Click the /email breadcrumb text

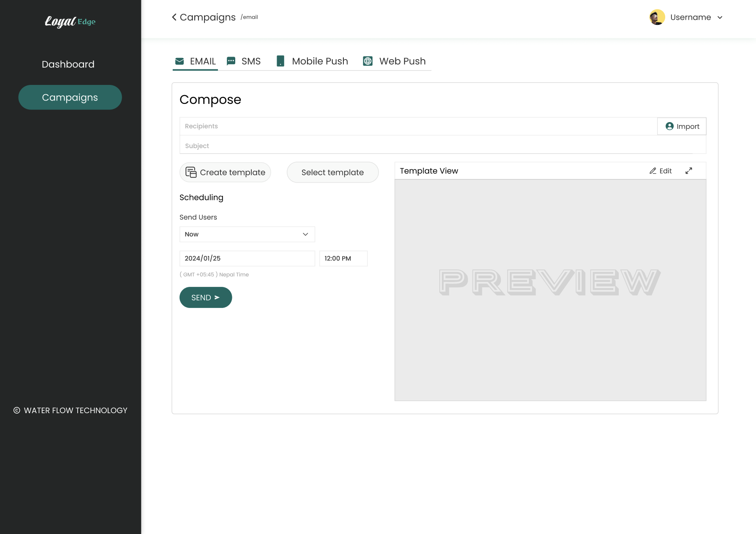click(249, 17)
